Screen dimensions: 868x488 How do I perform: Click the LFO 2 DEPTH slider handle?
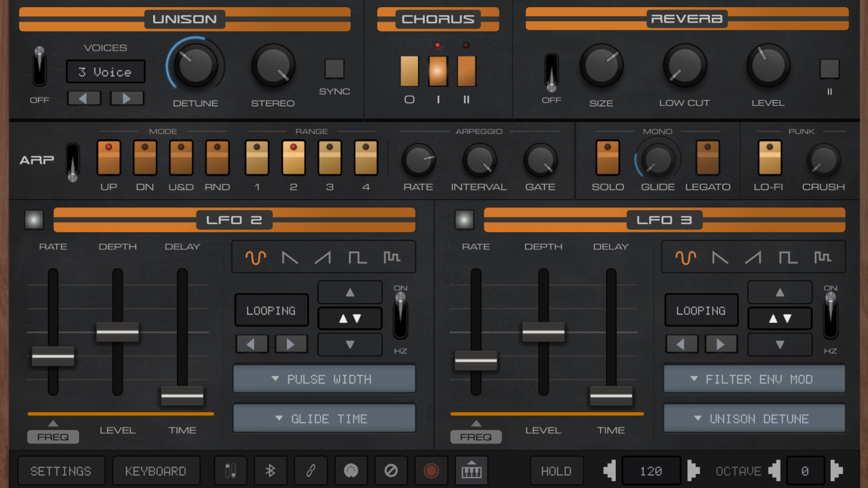click(118, 332)
